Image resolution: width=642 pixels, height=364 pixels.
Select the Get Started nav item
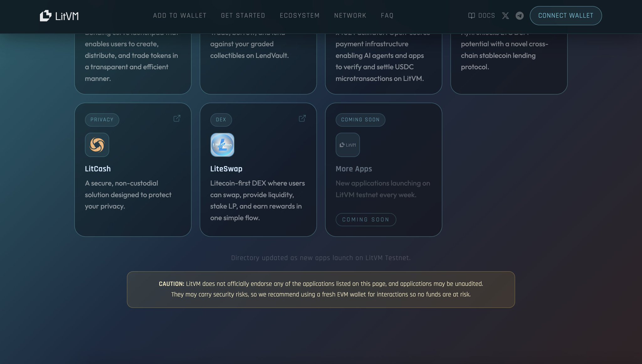click(243, 16)
